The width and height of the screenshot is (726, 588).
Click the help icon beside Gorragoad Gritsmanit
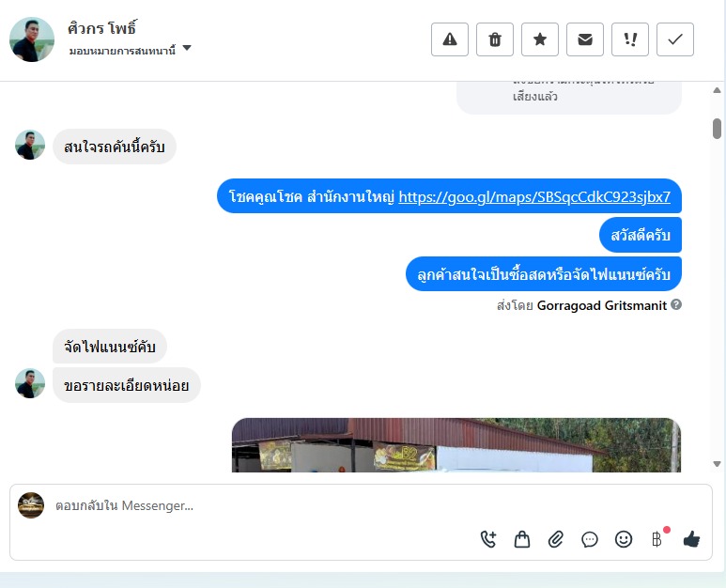click(x=676, y=304)
